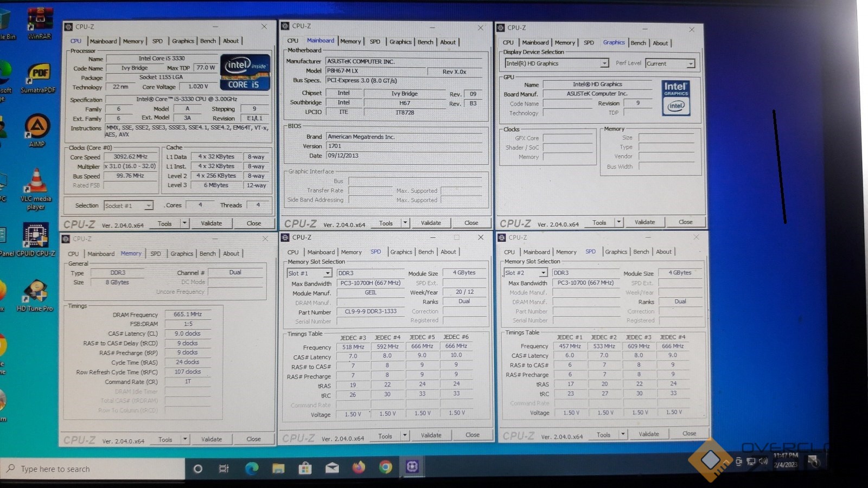The image size is (868, 488).
Task: Switch to Bench tab in the Mainboard-tab window
Action: pos(425,42)
